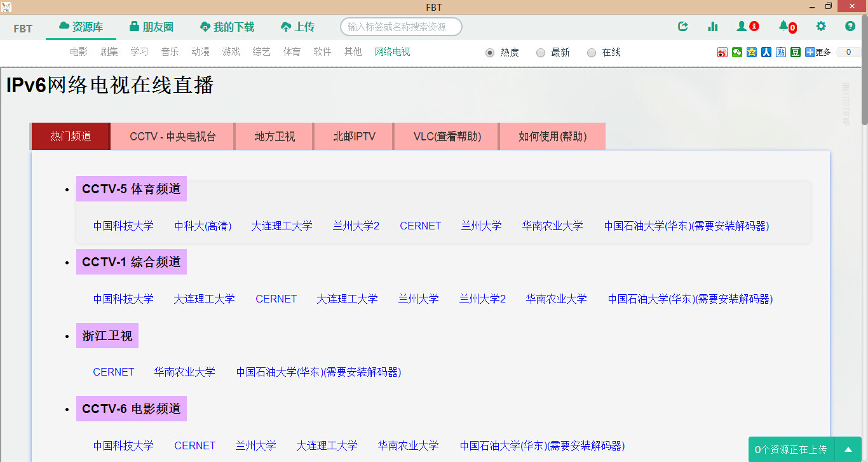Click the CCTV-5 体育频道 heading
This screenshot has height=462, width=868.
pos(132,189)
